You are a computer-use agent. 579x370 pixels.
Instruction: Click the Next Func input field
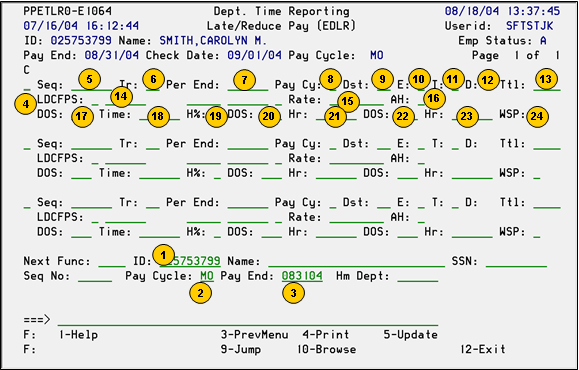[112, 261]
